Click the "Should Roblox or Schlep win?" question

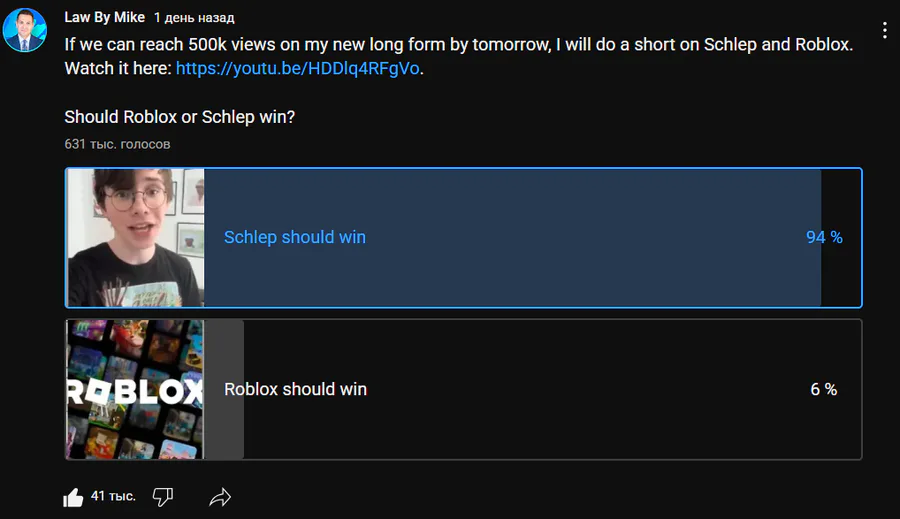coord(180,117)
